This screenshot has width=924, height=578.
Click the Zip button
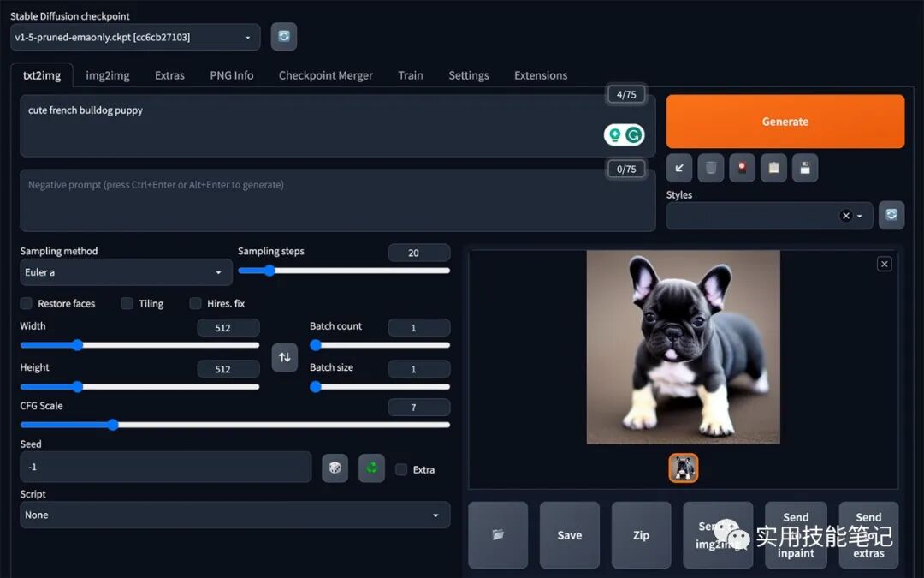click(x=641, y=535)
